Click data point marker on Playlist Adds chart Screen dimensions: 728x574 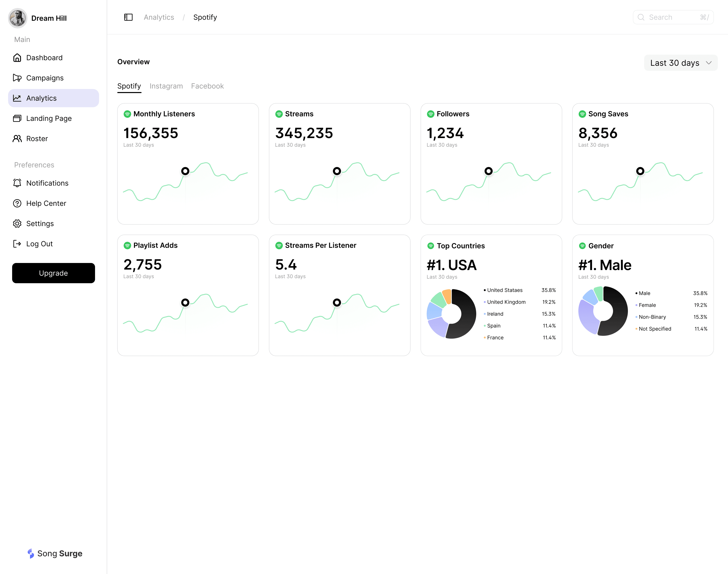(185, 302)
